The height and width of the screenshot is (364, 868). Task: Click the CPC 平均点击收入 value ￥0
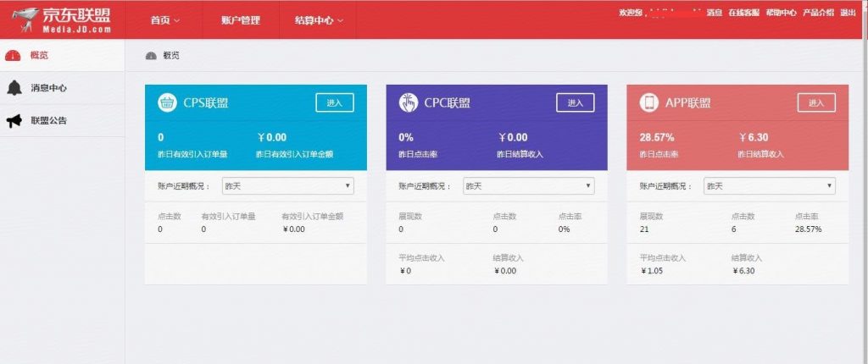click(x=405, y=271)
